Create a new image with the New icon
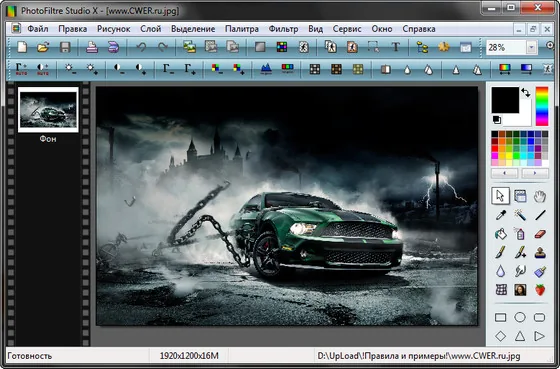The image size is (560, 369). point(22,47)
